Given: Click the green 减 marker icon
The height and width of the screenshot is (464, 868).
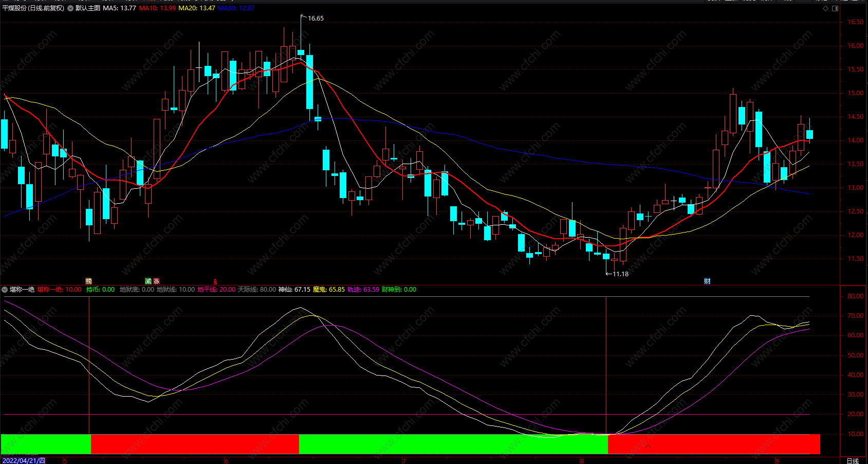Looking at the screenshot, I should pyautogui.click(x=149, y=281).
